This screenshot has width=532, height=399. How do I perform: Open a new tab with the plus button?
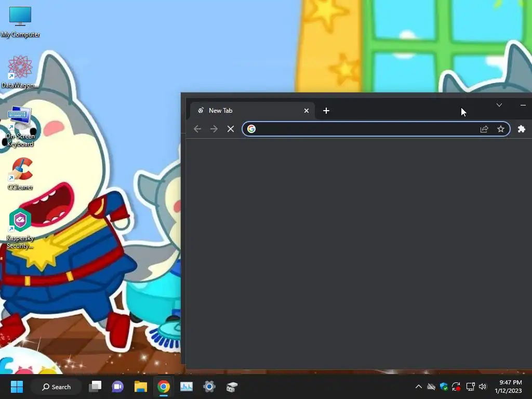click(326, 111)
